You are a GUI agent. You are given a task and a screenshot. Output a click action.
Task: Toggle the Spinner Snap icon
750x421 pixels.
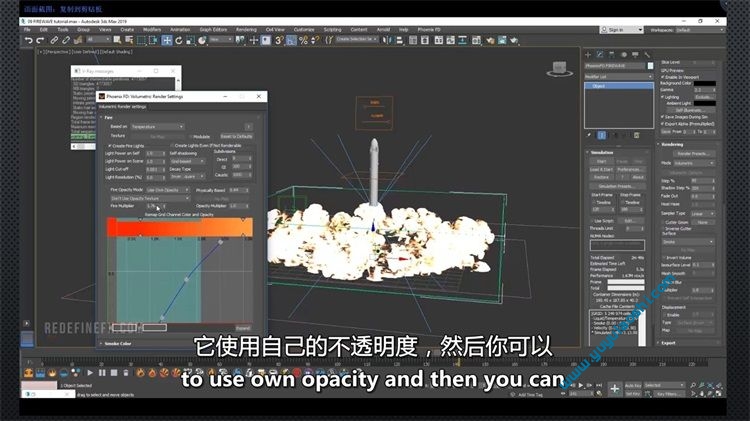[315, 41]
